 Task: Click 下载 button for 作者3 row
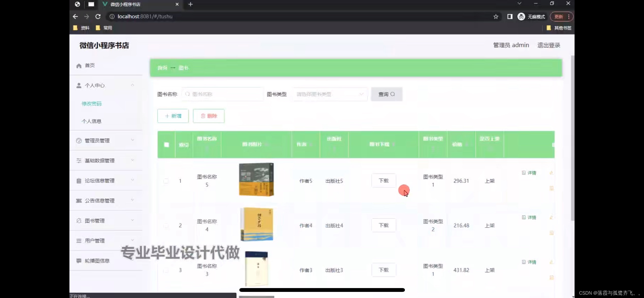[x=384, y=270]
